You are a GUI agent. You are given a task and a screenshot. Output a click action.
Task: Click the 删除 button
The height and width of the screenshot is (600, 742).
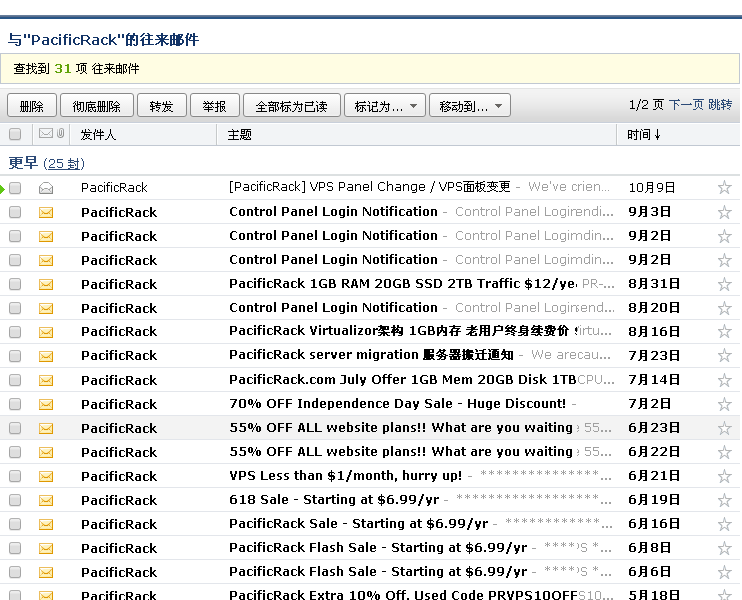(32, 106)
